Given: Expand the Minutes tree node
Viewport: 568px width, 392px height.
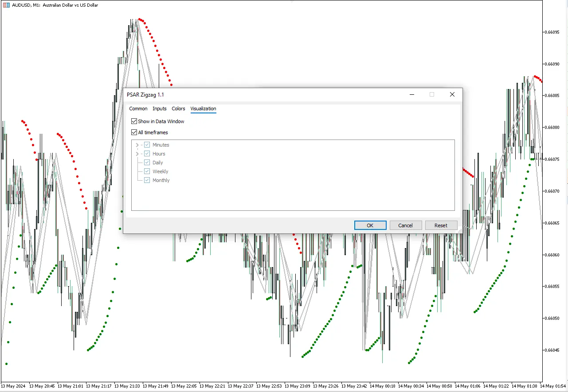Looking at the screenshot, I should 137,145.
